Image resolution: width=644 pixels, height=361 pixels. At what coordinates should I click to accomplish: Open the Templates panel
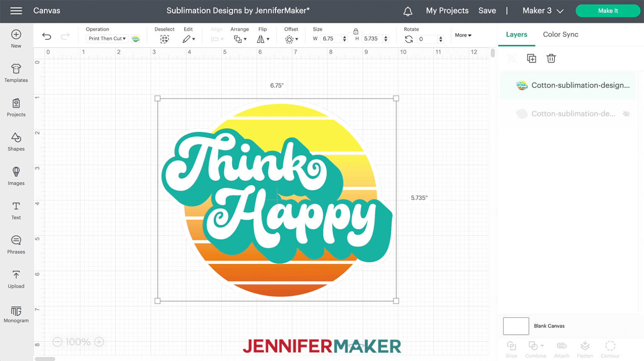pyautogui.click(x=16, y=73)
